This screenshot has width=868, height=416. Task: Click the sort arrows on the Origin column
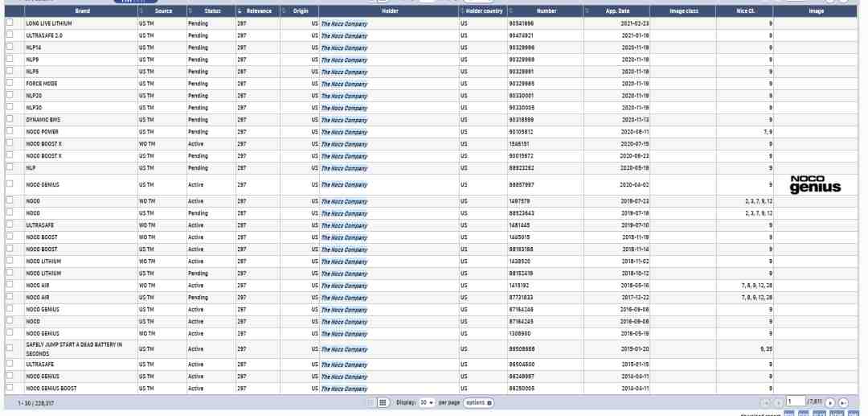click(284, 11)
